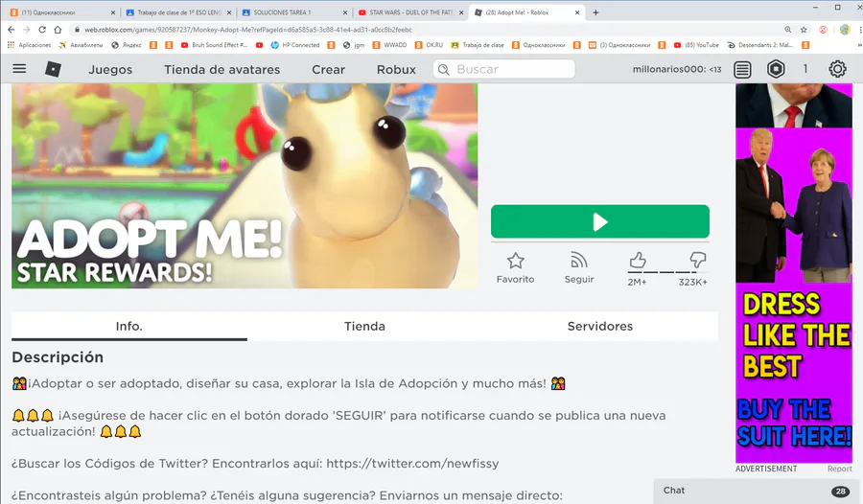
Task: Click the Robux amount showing 1
Action: pos(805,69)
